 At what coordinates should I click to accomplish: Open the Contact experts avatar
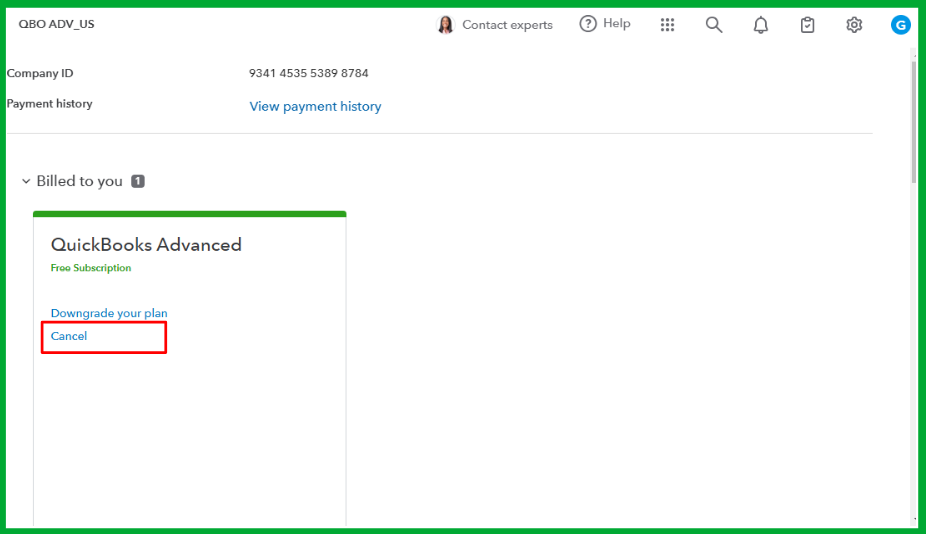pyautogui.click(x=445, y=25)
